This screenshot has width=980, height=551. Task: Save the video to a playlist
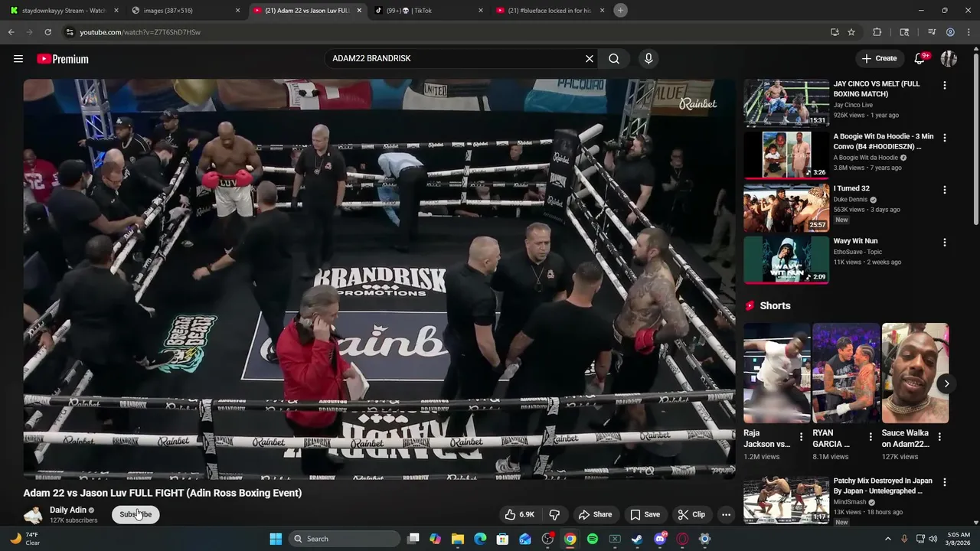(x=645, y=514)
